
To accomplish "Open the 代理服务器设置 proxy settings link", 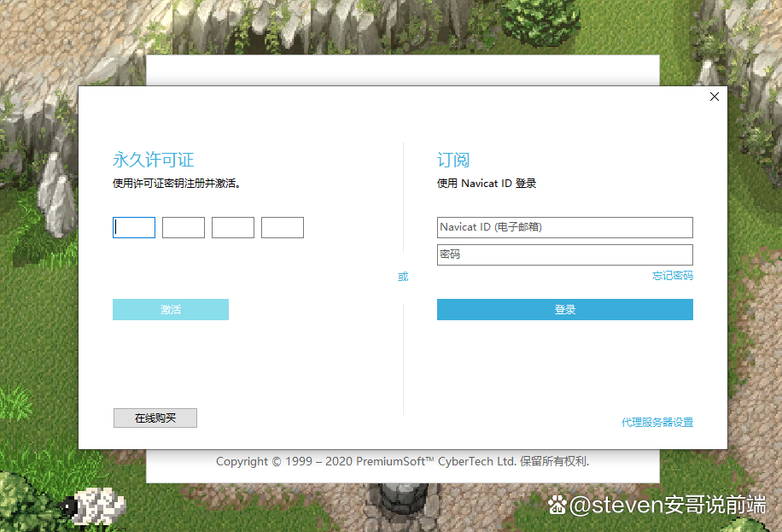I will pos(657,423).
